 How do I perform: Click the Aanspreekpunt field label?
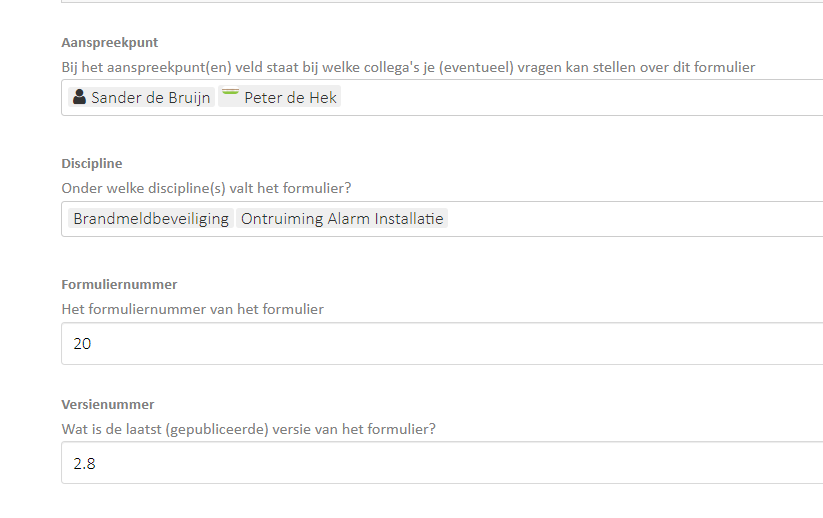pos(110,43)
